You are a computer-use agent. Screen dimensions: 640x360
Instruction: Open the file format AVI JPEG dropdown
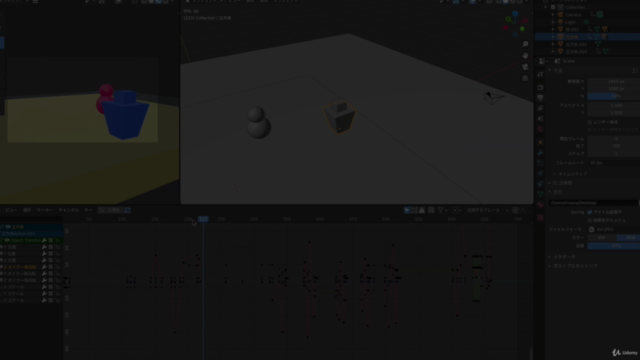click(x=613, y=230)
